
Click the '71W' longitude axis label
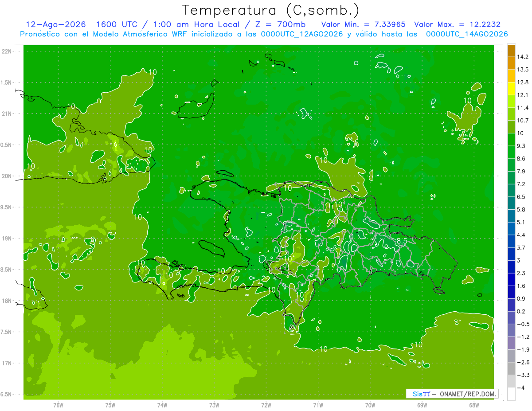click(318, 405)
